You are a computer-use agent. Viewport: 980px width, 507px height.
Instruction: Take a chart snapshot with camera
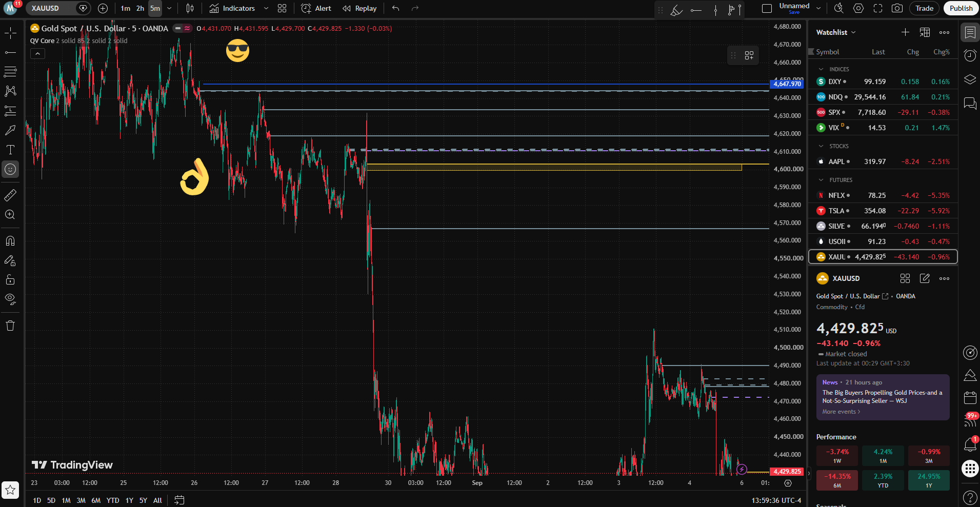coord(897,8)
